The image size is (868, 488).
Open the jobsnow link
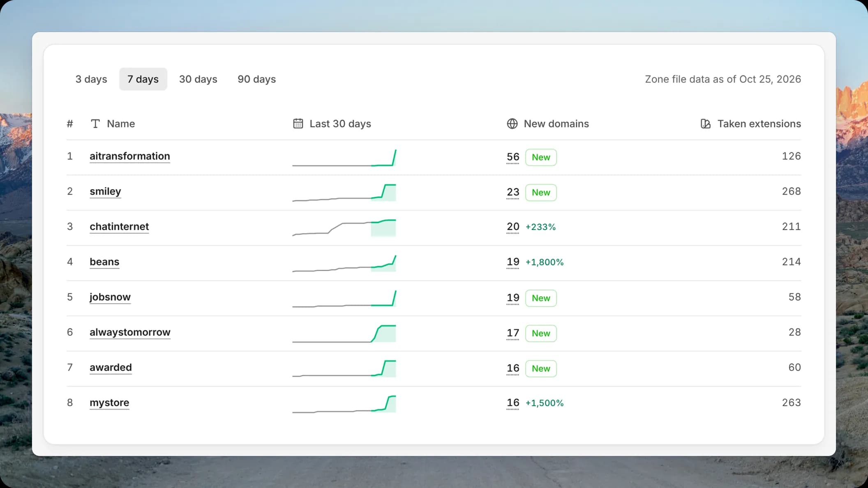(x=110, y=297)
